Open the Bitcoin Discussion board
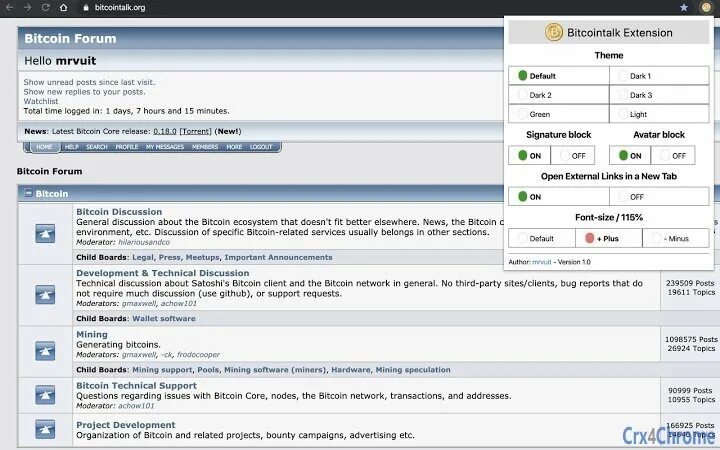Viewport: 720px width, 450px height. 119,212
